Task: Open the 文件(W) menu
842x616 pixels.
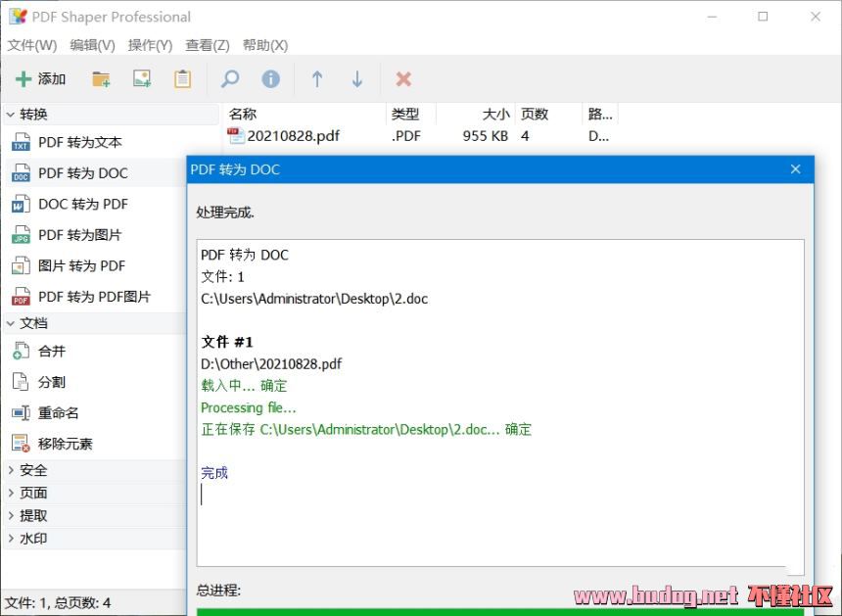Action: (32, 45)
